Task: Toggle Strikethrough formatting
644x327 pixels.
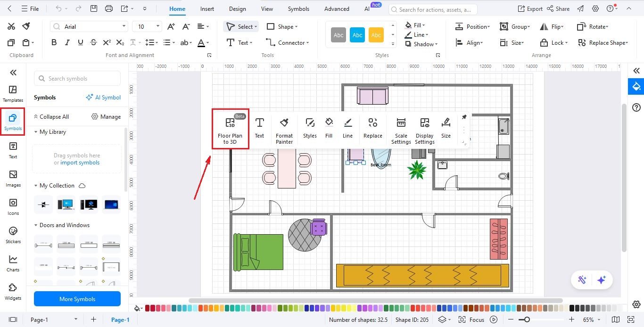Action: (x=93, y=42)
